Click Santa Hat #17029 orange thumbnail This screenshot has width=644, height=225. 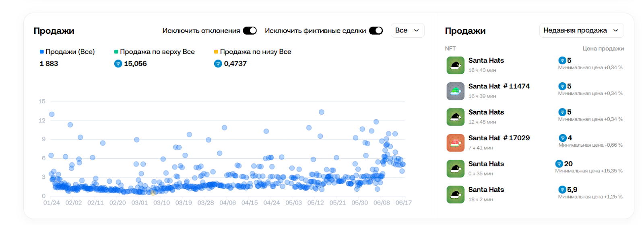click(456, 143)
